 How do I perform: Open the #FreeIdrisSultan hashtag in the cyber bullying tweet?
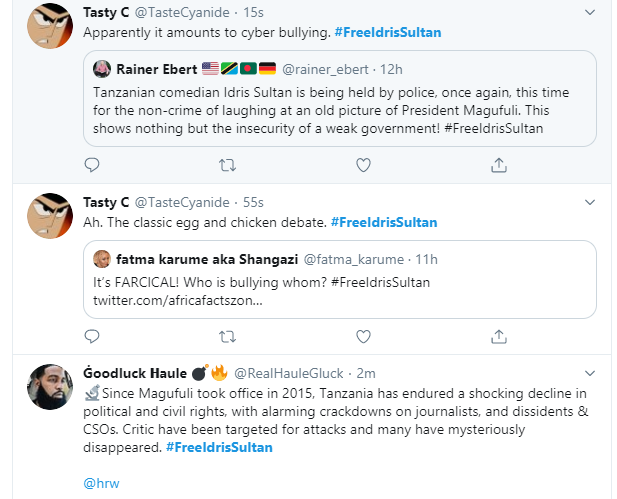tap(388, 33)
